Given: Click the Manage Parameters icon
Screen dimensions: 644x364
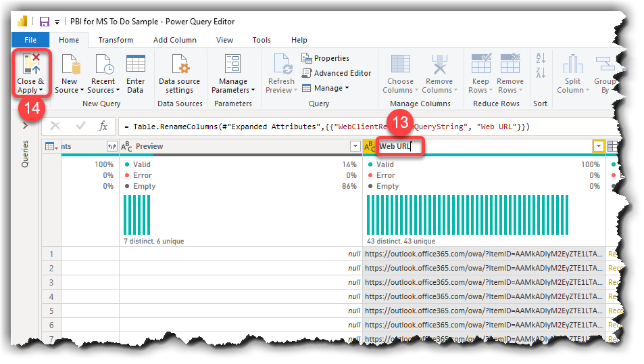Looking at the screenshot, I should [x=233, y=64].
